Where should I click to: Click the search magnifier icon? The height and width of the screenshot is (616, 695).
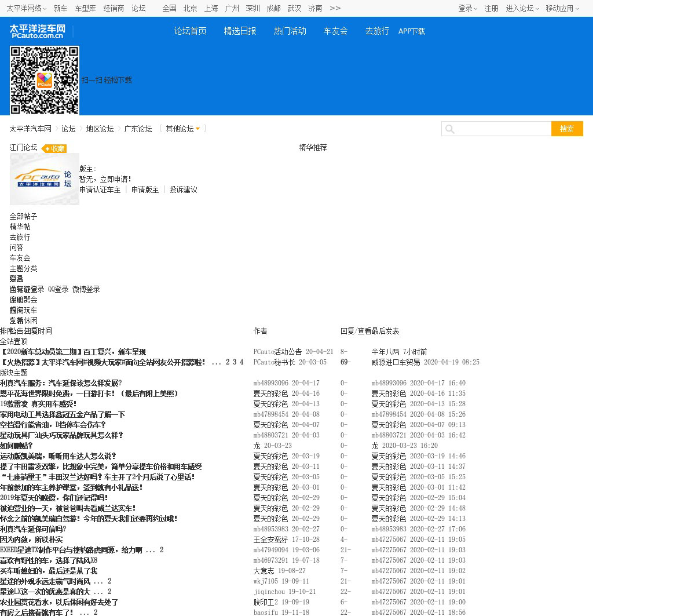click(450, 129)
